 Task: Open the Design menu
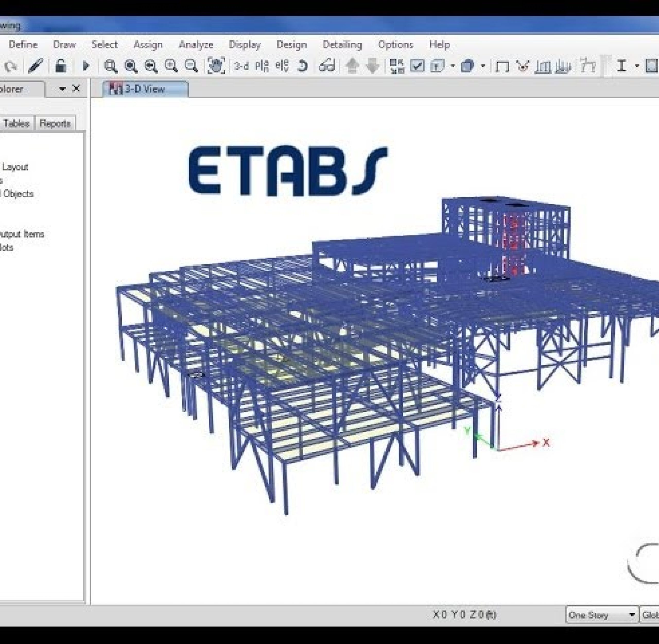pos(292,45)
